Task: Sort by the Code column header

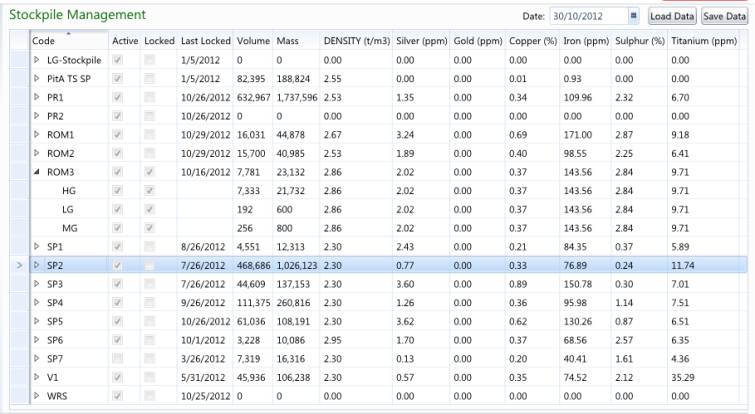Action: 68,41
